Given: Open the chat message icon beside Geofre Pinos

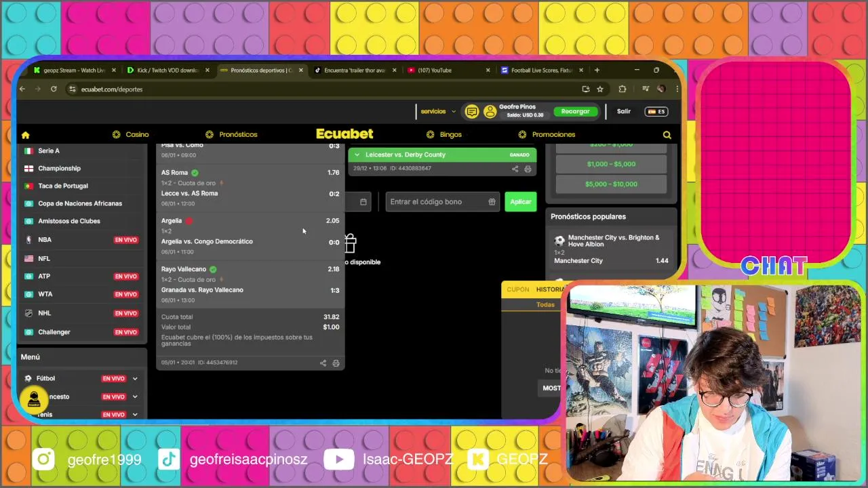Looking at the screenshot, I should tap(472, 112).
